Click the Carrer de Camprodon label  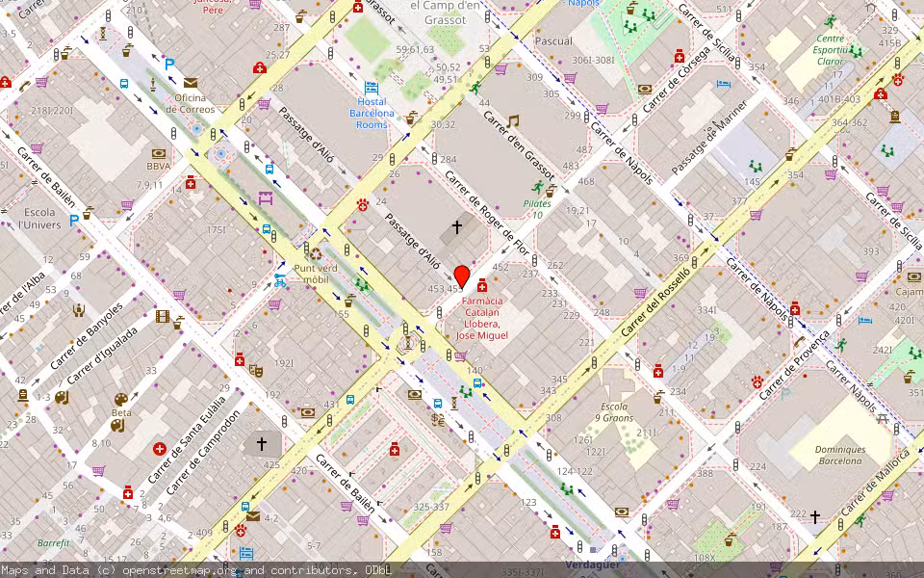[204, 453]
